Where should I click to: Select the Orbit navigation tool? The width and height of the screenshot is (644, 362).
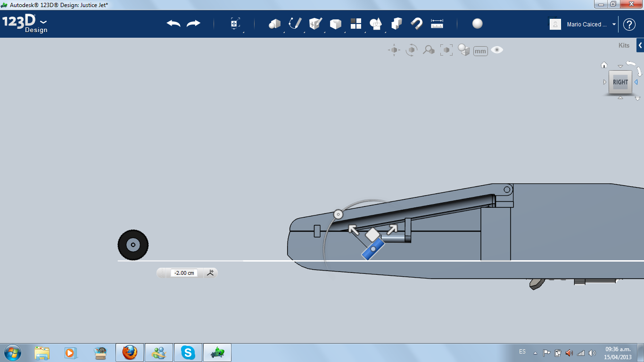pos(412,50)
